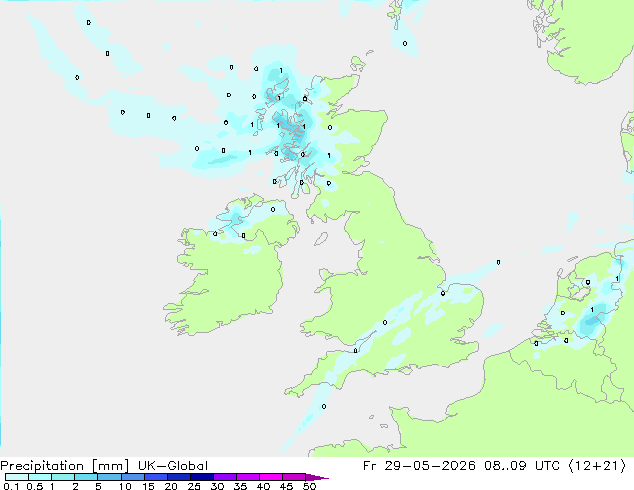Click the 1 to 2 mm legend swatch
This screenshot has width=634, height=490.
click(63, 477)
